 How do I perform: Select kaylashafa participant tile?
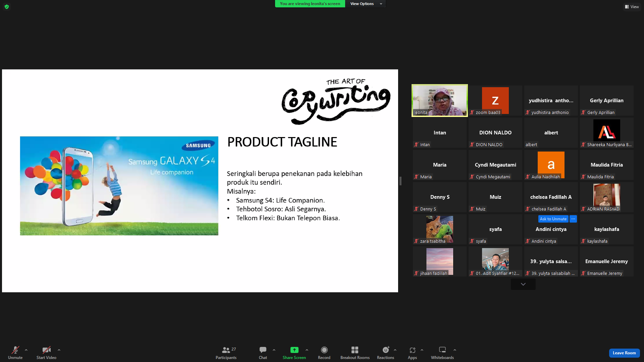tap(607, 229)
